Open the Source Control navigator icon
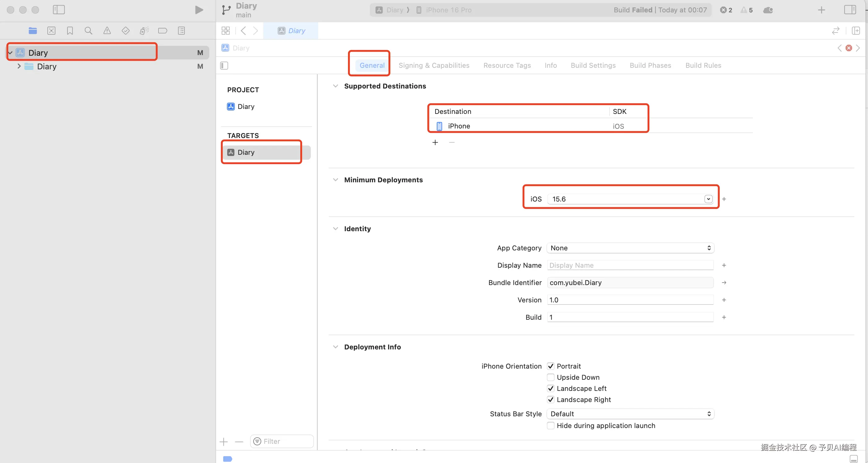This screenshot has width=868, height=463. click(51, 31)
